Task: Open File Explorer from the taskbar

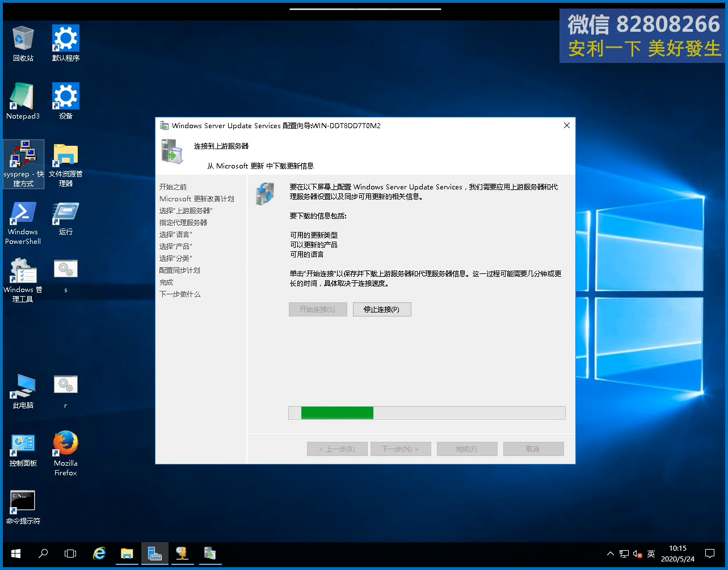Action: tap(127, 554)
